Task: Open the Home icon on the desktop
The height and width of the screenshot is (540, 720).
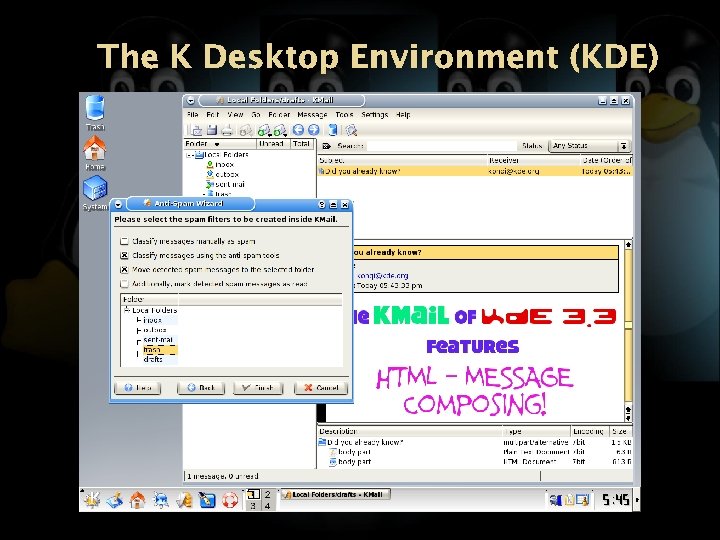Action: tap(95, 153)
